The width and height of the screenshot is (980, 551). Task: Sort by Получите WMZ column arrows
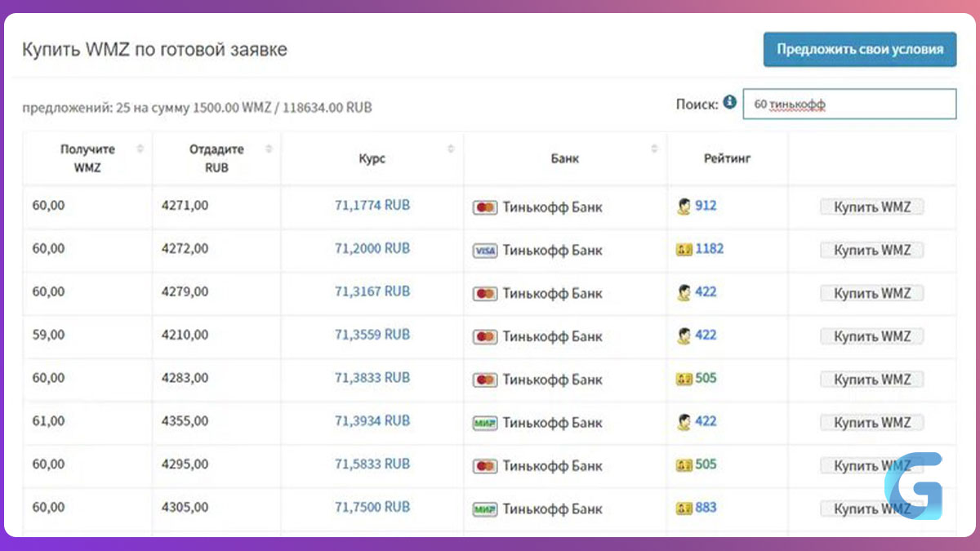(140, 149)
